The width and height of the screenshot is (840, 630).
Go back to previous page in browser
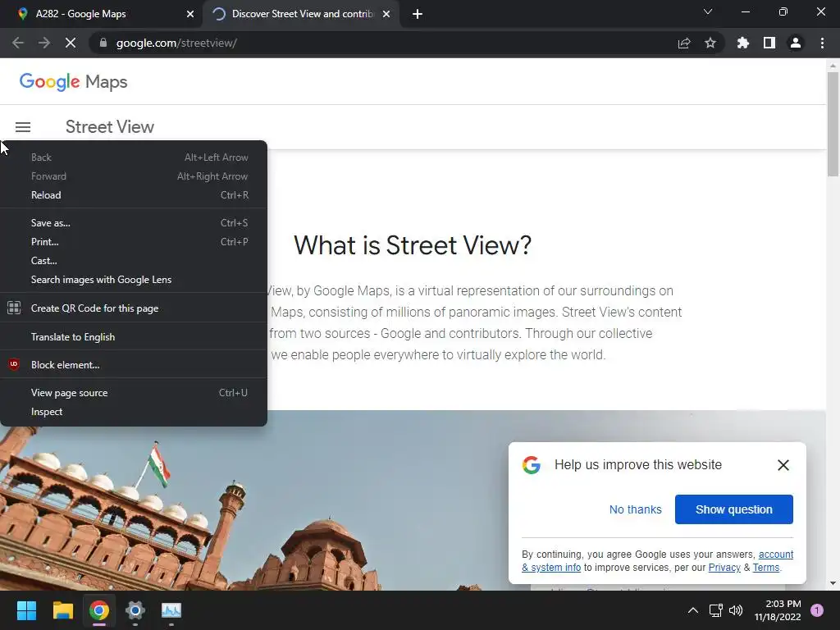[x=18, y=43]
